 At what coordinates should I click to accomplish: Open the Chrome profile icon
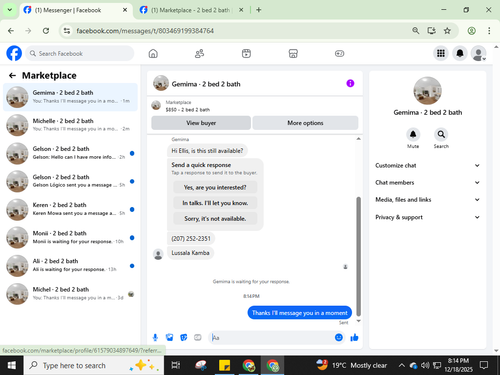point(471,31)
